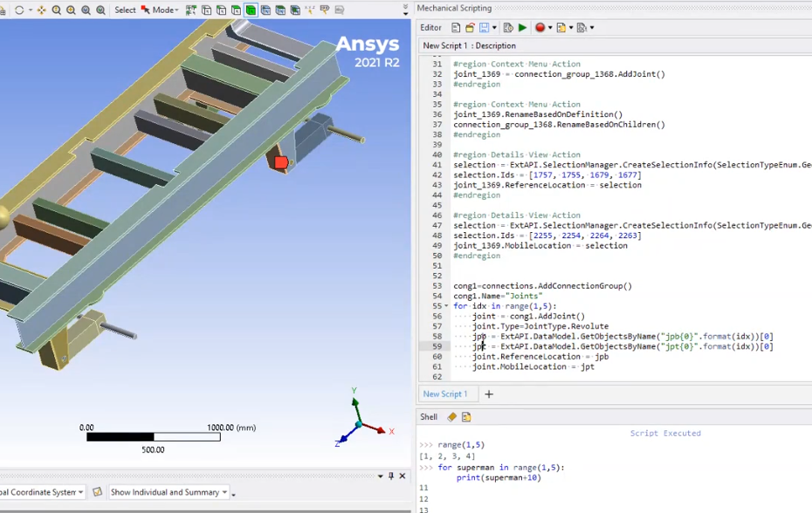Screen dimensions: 812x513
Task: Toggle the active green Body selection filter
Action: pos(251,10)
